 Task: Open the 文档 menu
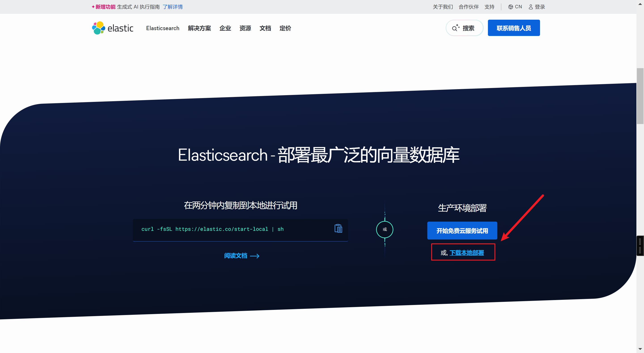tap(265, 28)
